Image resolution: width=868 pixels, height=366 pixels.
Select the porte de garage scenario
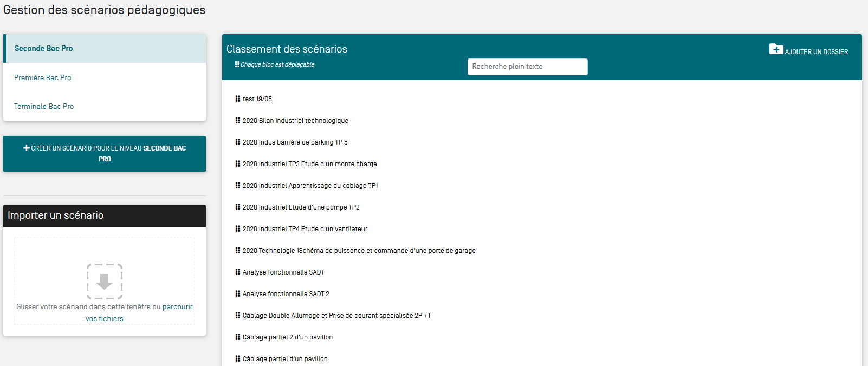point(359,251)
